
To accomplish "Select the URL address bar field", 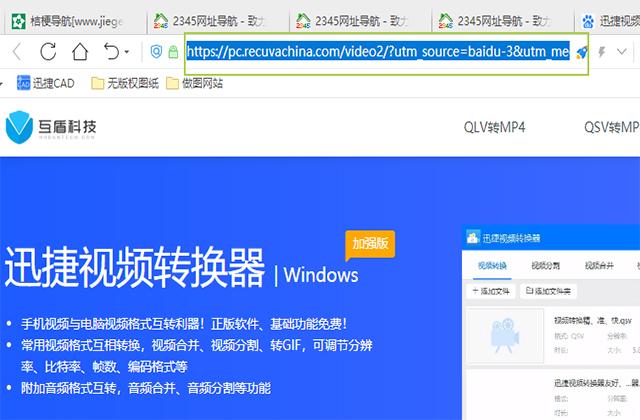I will pos(378,51).
